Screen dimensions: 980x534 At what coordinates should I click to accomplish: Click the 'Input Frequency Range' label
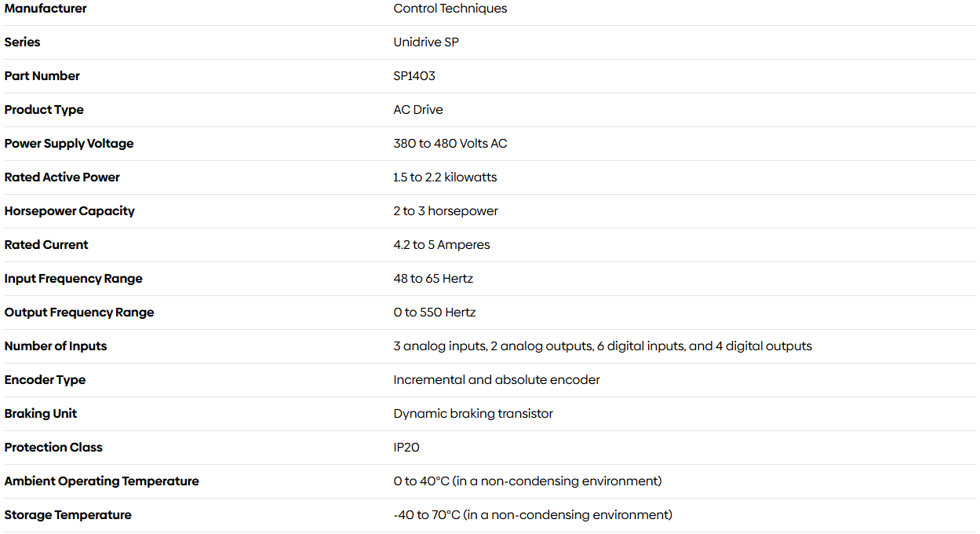[x=73, y=279]
